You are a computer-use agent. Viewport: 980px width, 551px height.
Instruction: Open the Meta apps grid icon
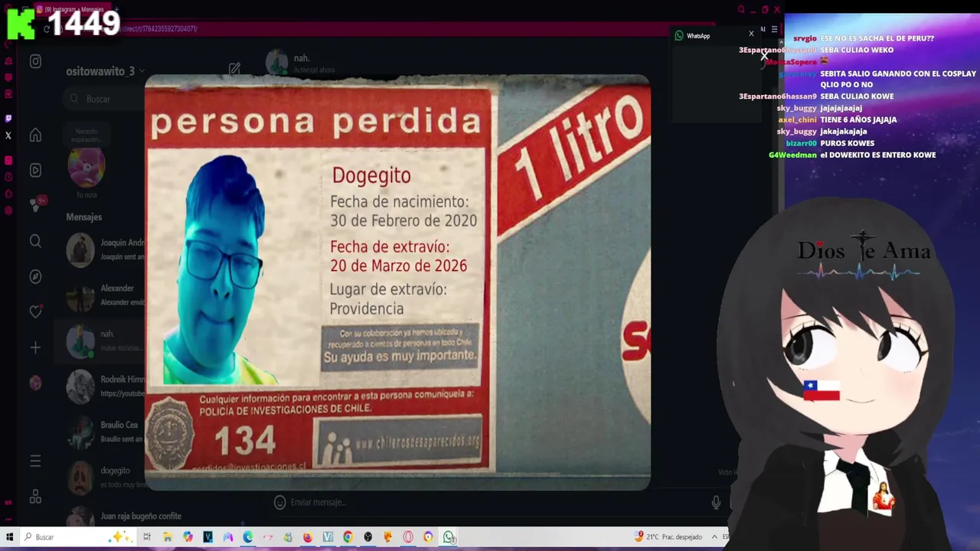35,497
